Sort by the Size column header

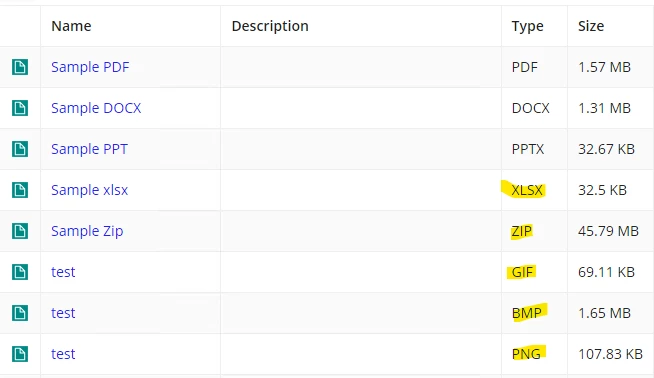tap(591, 26)
